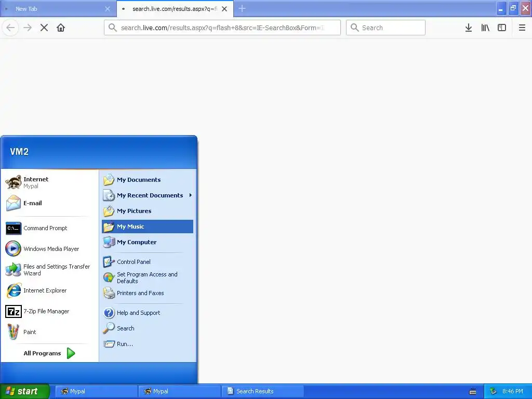Open the Library toolbar icon
Screen dimensions: 532x399
[x=485, y=28]
